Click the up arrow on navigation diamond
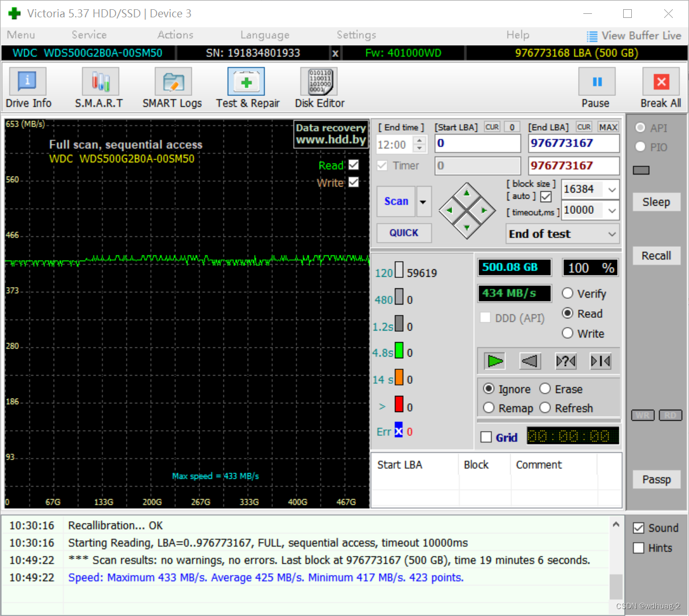 (467, 193)
